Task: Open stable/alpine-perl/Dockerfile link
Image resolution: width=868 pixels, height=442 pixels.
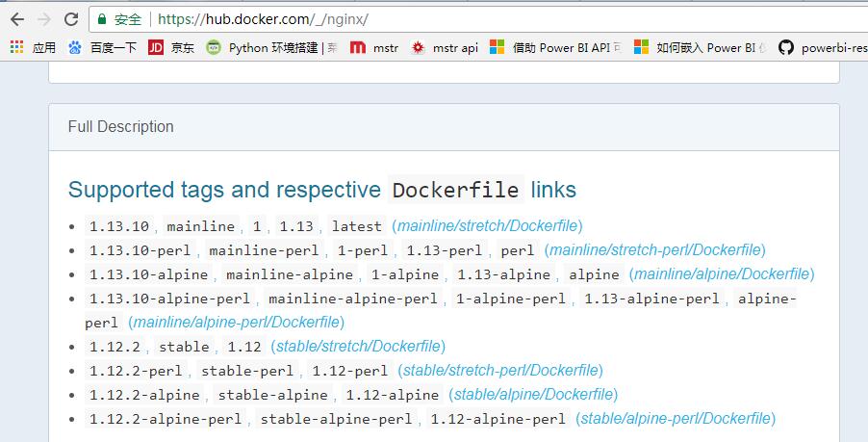Action: click(676, 418)
